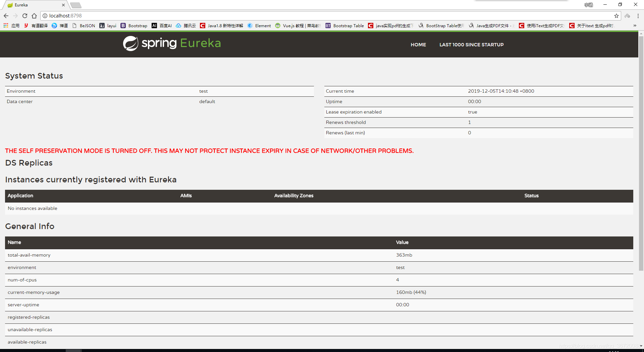Click the page vertical scrollbar thumb
644x352 pixels.
641,153
